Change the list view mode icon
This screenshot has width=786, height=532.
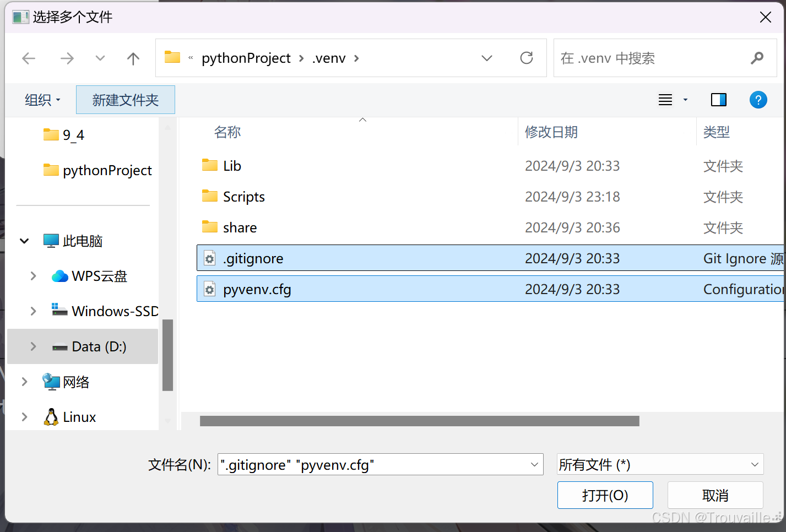tap(665, 100)
